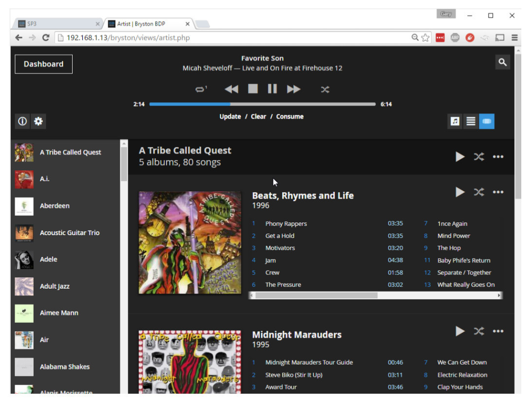Reload the page with the refresh icon
This screenshot has width=532, height=405.
coord(46,37)
